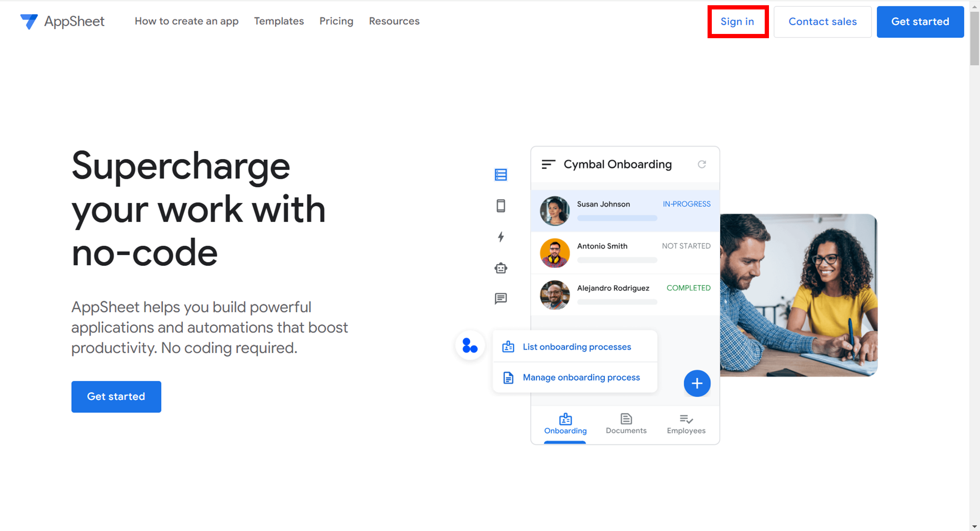Click the Contact sales button
Screen dimensions: 980x531
(823, 22)
